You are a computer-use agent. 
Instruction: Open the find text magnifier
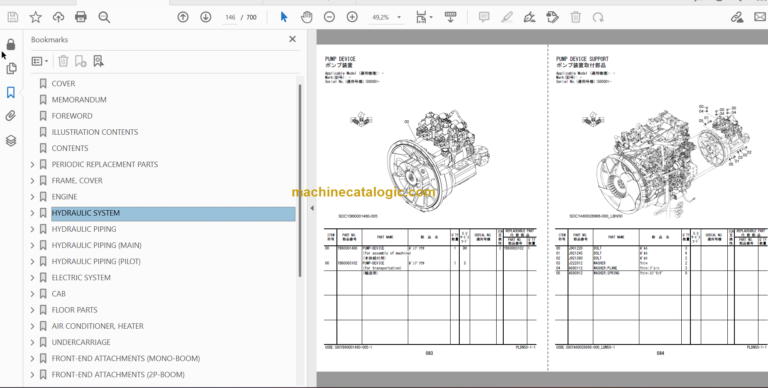pyautogui.click(x=104, y=18)
